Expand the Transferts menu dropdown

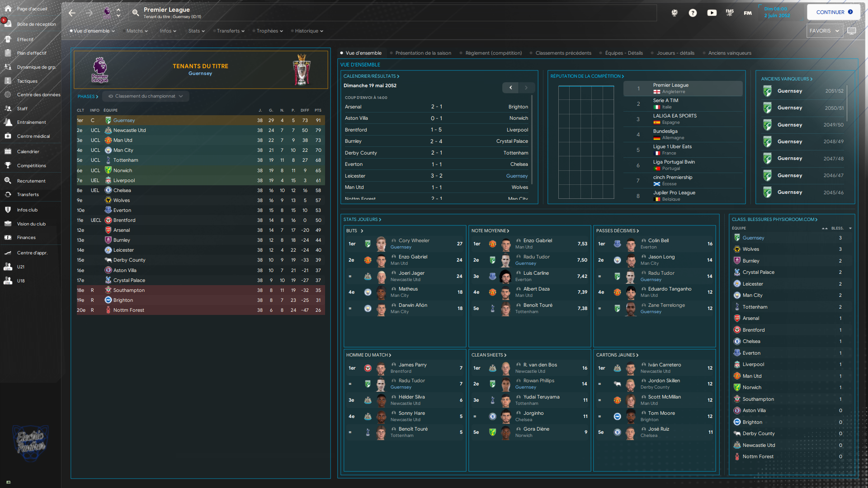tap(230, 31)
